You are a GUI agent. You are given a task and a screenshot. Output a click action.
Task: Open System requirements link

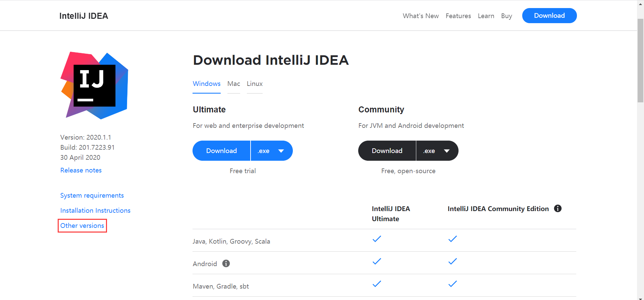coord(92,195)
